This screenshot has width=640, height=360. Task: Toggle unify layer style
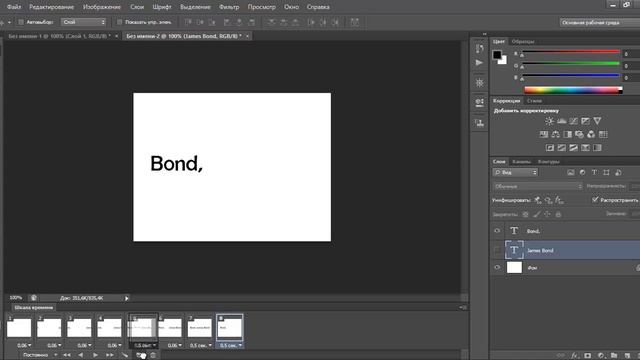pyautogui.click(x=559, y=200)
